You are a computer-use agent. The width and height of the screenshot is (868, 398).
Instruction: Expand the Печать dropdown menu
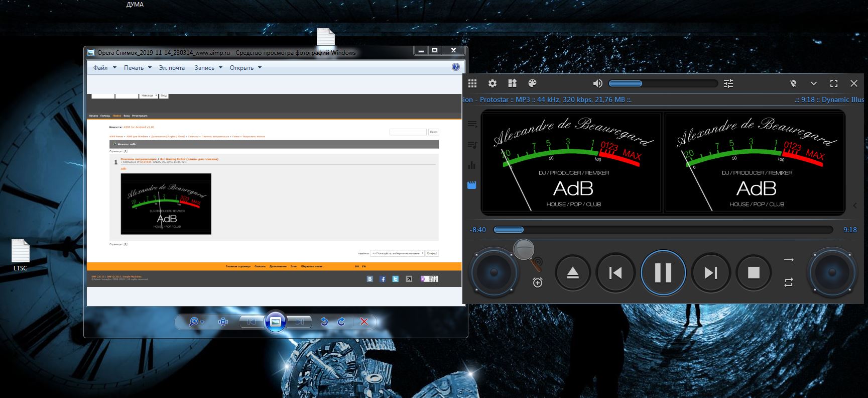tap(138, 68)
